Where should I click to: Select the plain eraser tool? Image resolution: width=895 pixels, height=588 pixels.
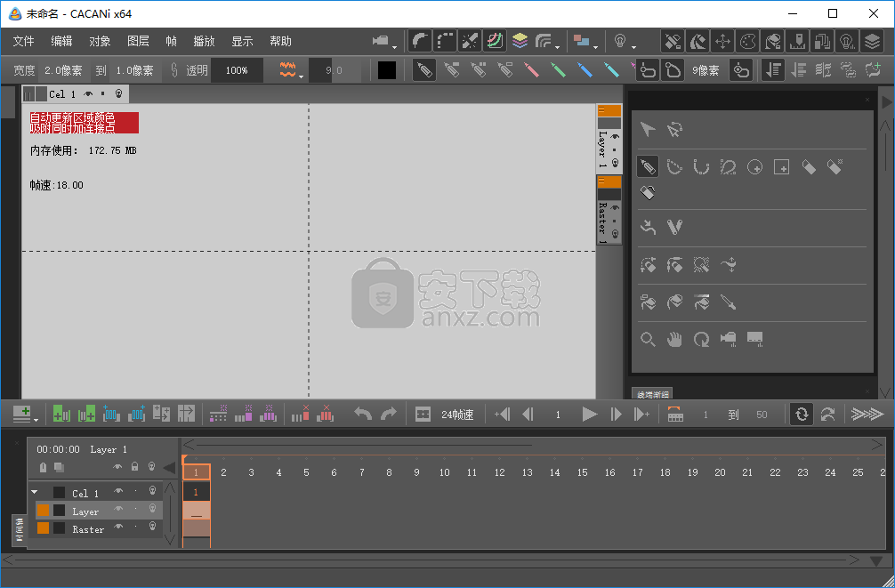pos(808,166)
